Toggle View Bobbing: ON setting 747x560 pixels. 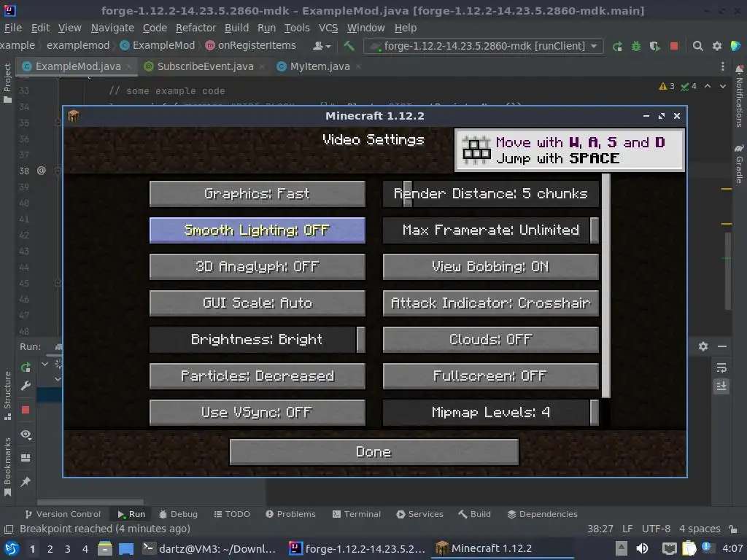[x=491, y=267]
